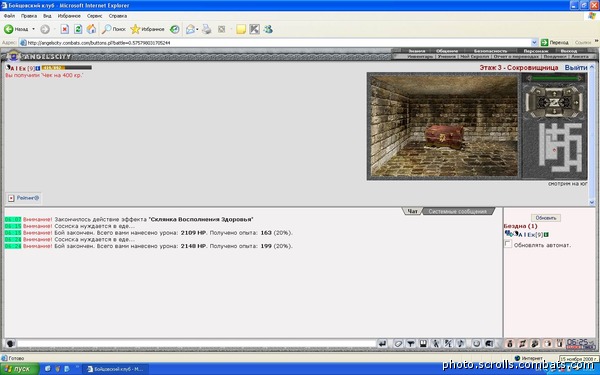The image size is (600, 375).
Task: Click the 'Обновить' button
Action: 546,218
